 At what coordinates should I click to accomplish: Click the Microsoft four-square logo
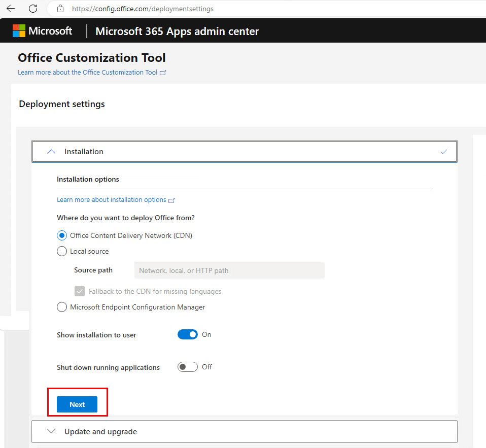coord(19,30)
